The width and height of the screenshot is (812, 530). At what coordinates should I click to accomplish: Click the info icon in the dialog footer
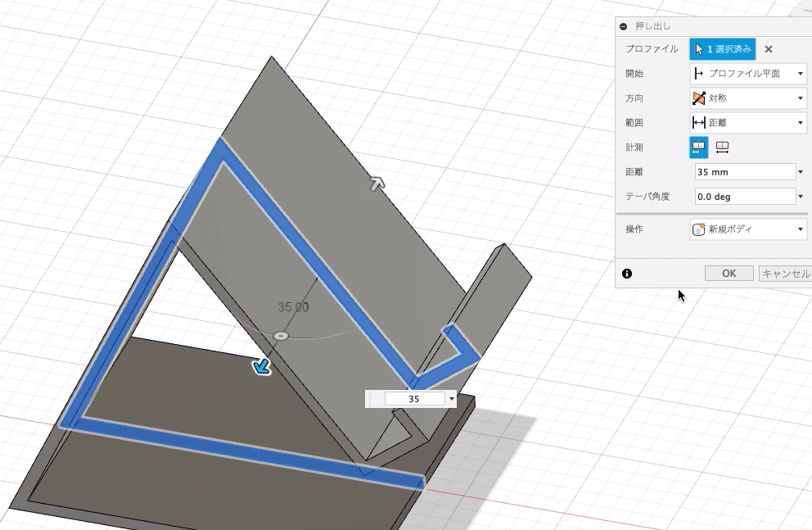627,274
